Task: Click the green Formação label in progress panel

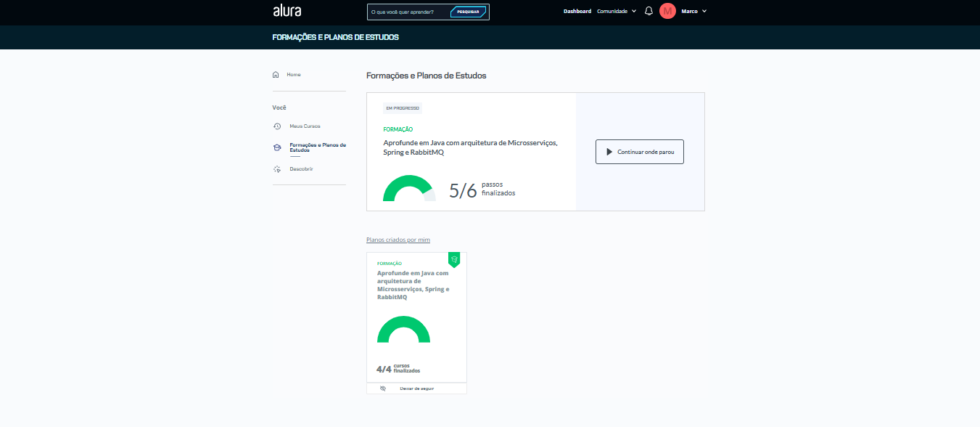Action: click(398, 129)
